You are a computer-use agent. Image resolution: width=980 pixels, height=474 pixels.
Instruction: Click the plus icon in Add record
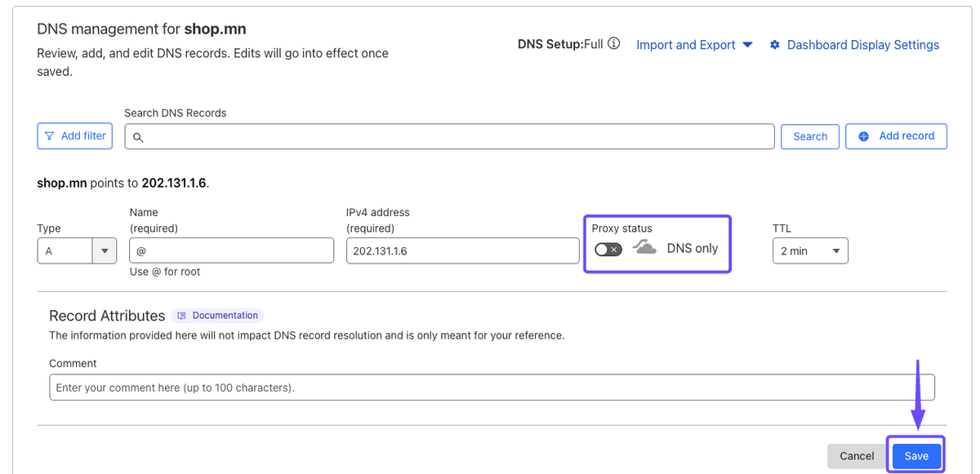click(x=863, y=136)
